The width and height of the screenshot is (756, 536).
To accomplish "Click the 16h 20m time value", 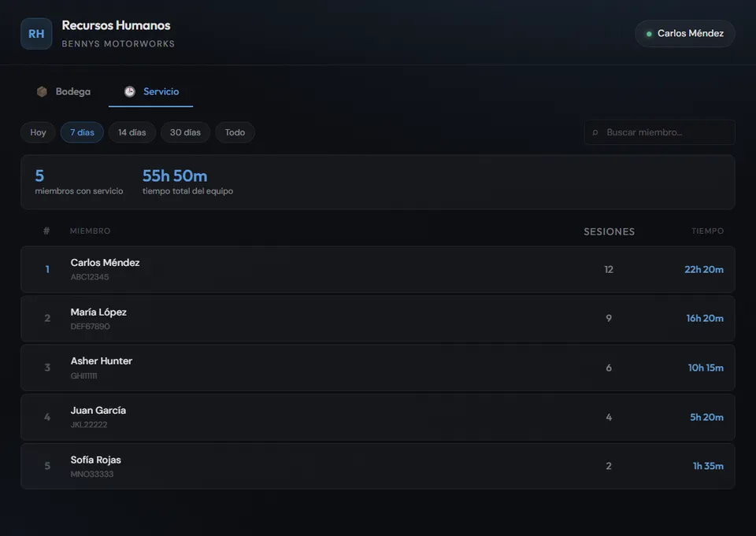I will pyautogui.click(x=705, y=319).
